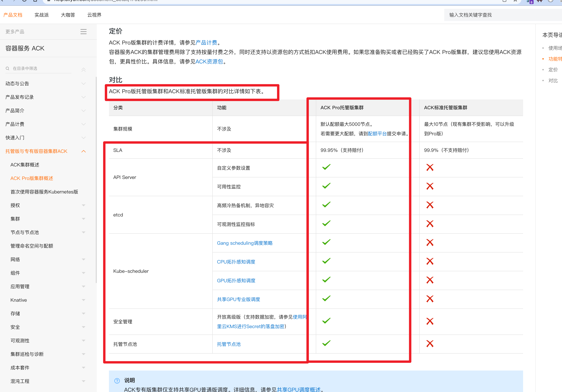The image size is (562, 392).
Task: Expand the 可观测性 submenu arrow
Action: (x=83, y=341)
